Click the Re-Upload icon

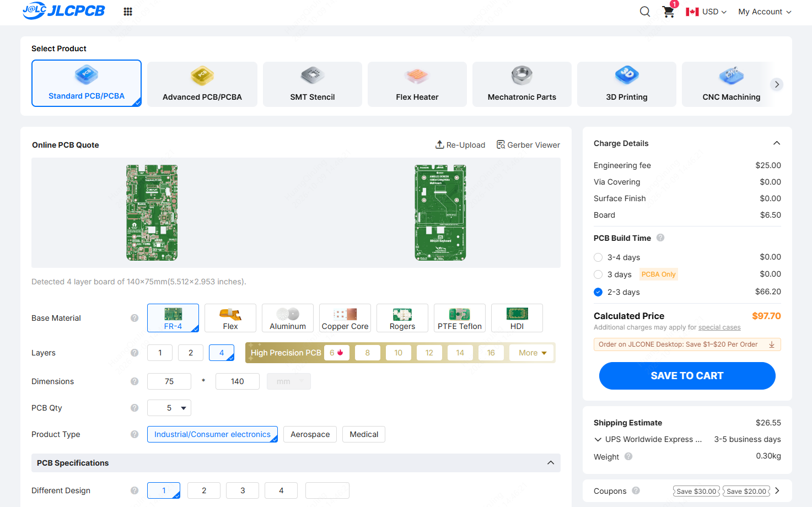tap(439, 144)
